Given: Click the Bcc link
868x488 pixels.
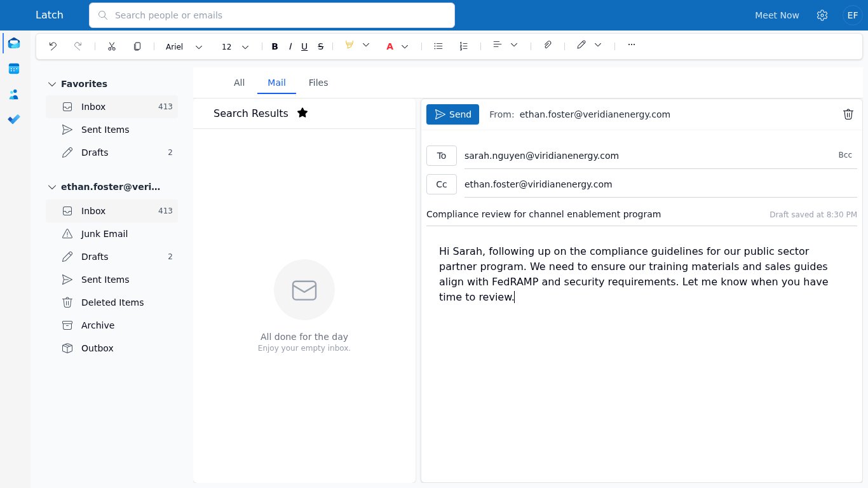Looking at the screenshot, I should tap(845, 155).
